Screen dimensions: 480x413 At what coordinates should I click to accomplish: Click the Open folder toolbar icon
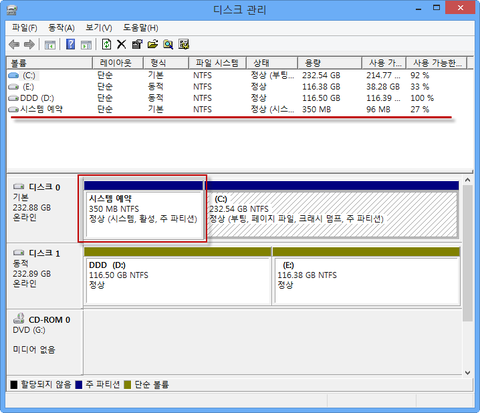point(153,44)
